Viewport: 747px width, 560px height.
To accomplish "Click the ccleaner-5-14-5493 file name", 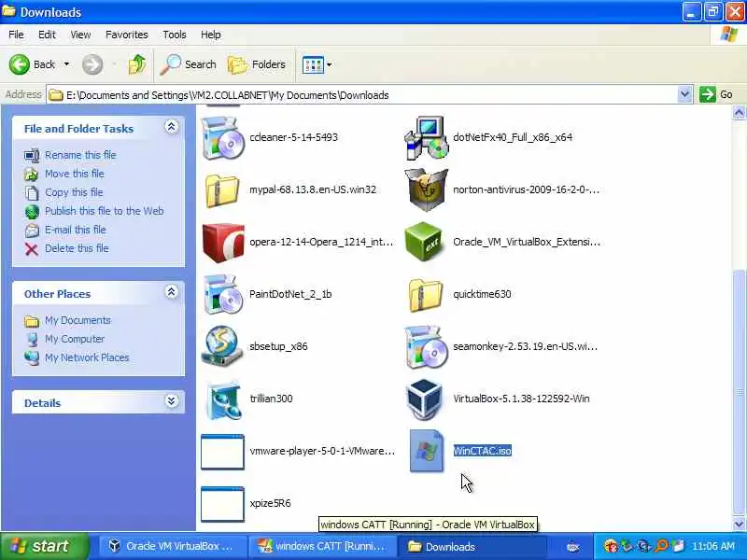I will tap(293, 137).
